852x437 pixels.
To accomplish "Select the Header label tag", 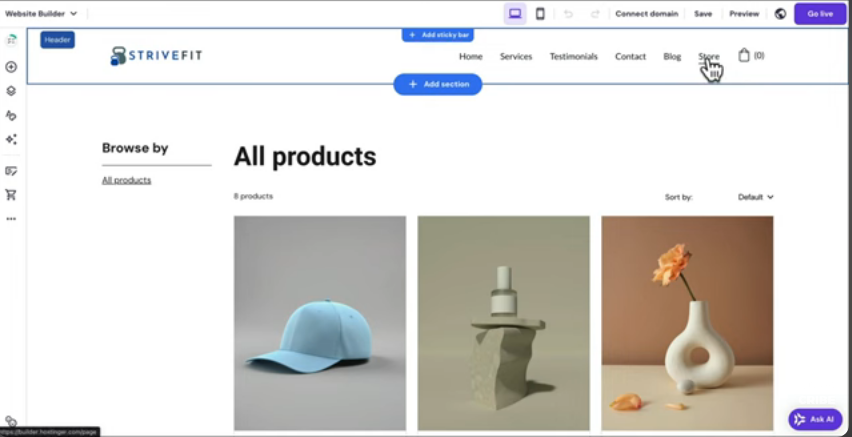I will [x=57, y=40].
